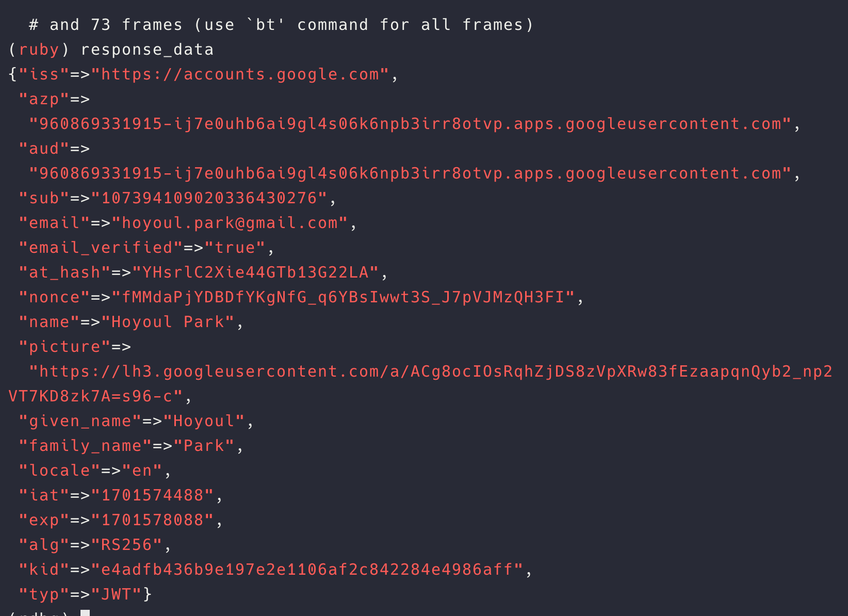
Task: Click the iat timestamp 1701574488
Action: point(152,495)
